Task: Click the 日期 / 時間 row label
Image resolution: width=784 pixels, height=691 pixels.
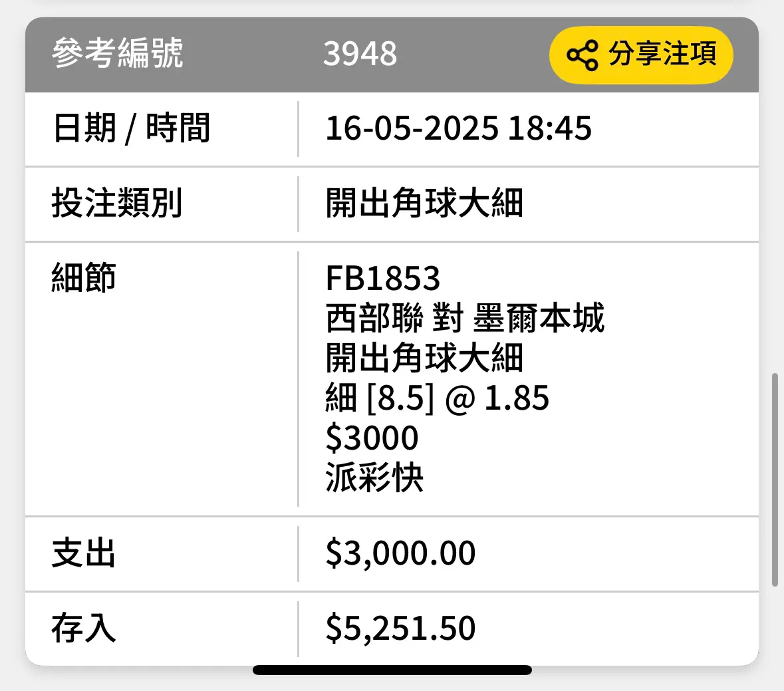Action: (131, 128)
